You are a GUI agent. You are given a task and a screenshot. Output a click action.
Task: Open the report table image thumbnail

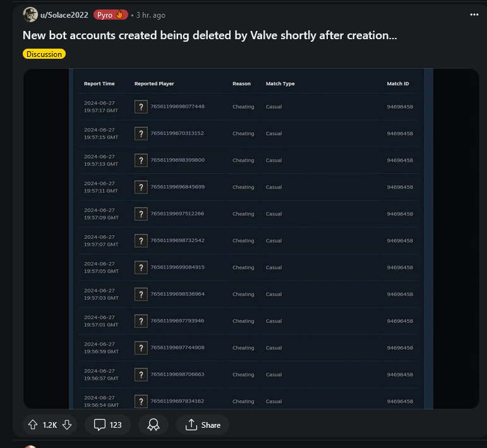point(251,239)
